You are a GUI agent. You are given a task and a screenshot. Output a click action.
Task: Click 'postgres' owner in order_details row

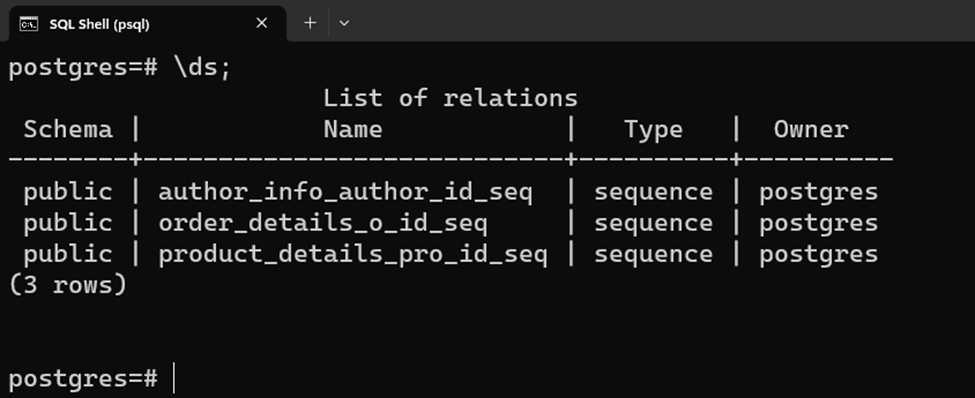(818, 224)
